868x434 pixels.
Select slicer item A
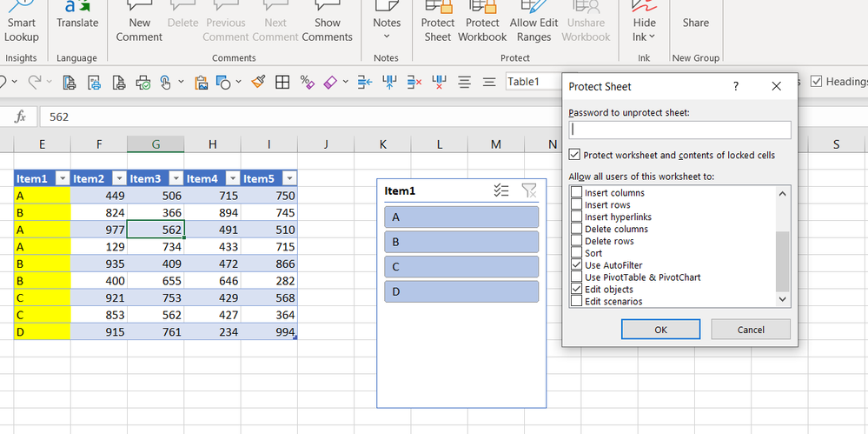[x=461, y=217]
